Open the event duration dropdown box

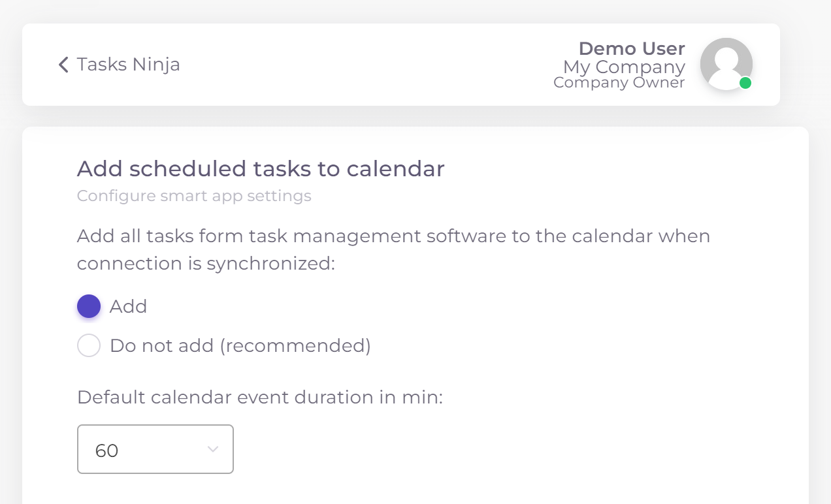[x=155, y=449]
